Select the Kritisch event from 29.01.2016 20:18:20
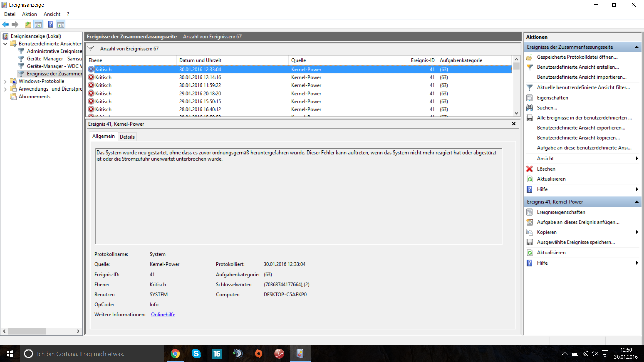 click(200, 94)
